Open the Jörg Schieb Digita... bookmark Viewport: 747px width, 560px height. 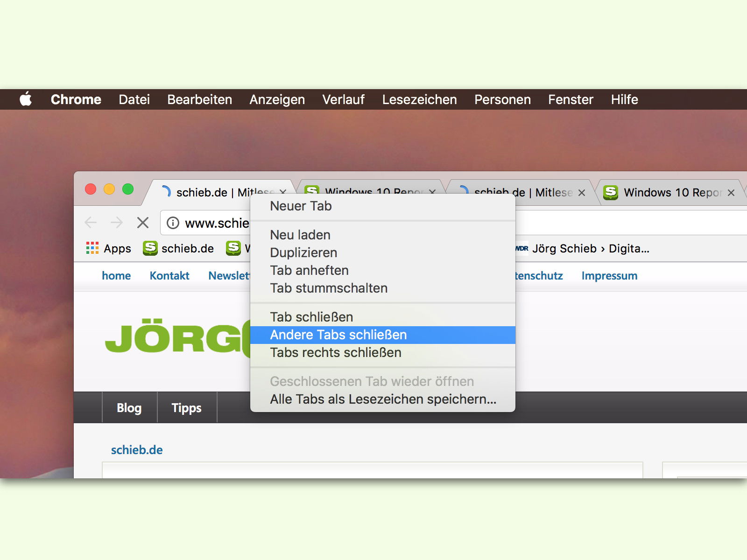(x=582, y=248)
